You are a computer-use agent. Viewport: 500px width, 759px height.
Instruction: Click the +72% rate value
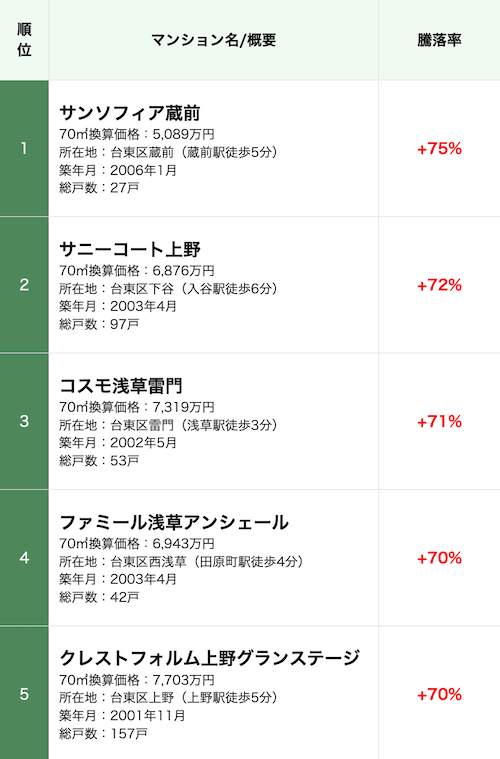439,285
